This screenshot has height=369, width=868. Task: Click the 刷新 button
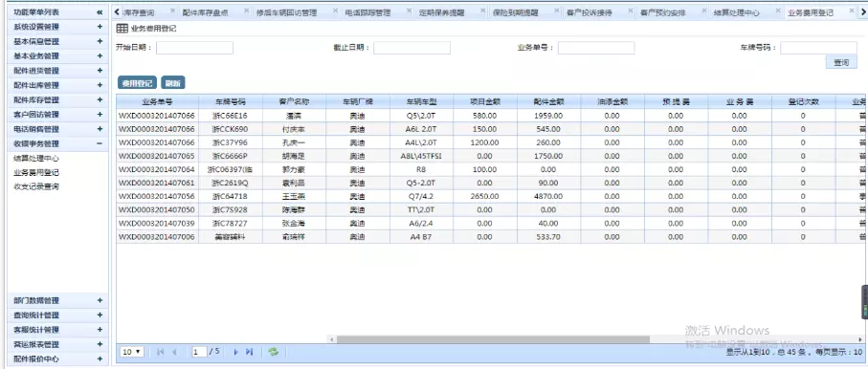(x=173, y=83)
